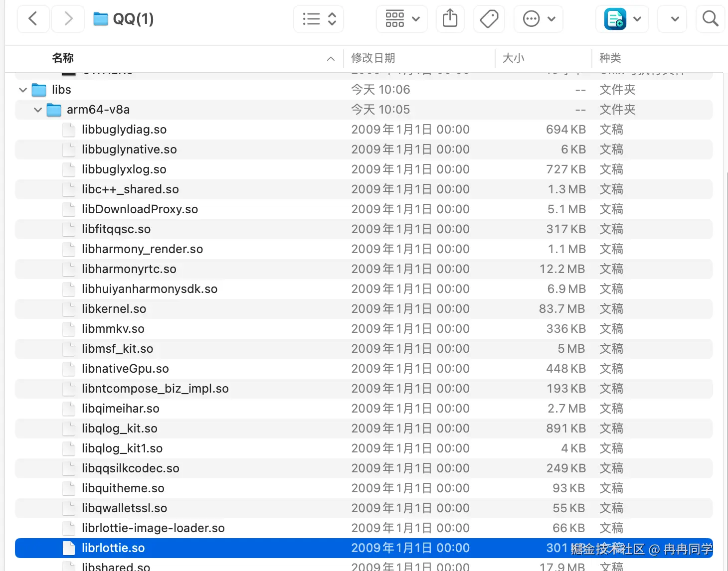This screenshot has height=571, width=728.
Task: Click the QQ(1) folder title icon
Action: (101, 19)
